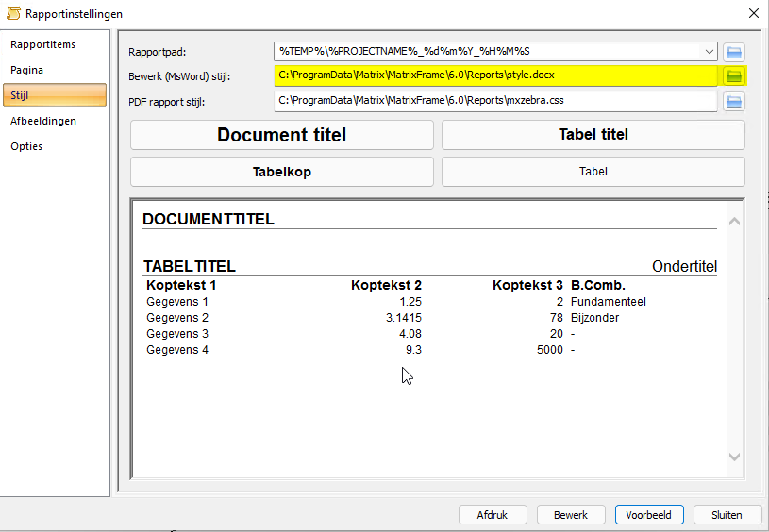769x532 pixels.
Task: Click the Ondertitel text in preview
Action: tap(685, 266)
